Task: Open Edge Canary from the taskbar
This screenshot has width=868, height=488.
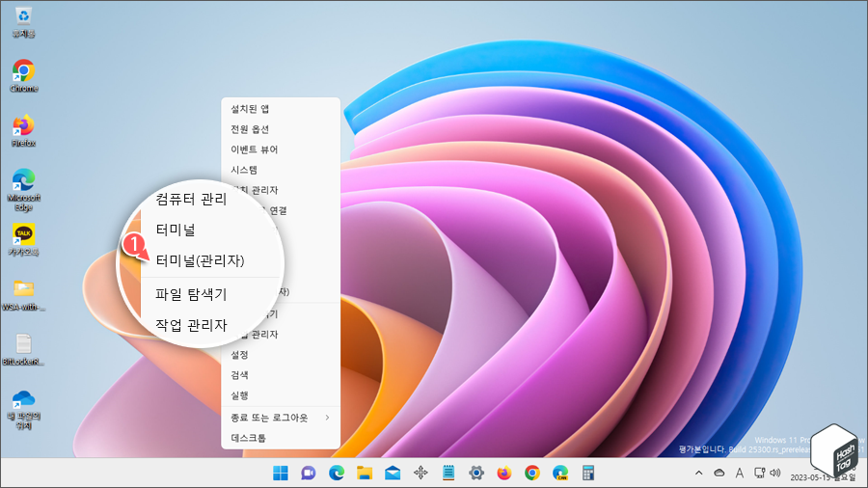Action: click(560, 474)
